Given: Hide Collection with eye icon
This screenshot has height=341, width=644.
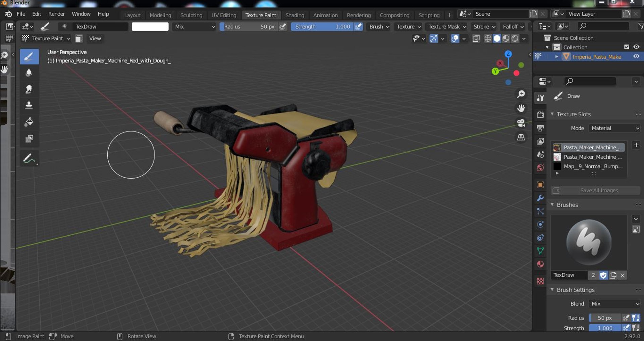Looking at the screenshot, I should pos(636,47).
